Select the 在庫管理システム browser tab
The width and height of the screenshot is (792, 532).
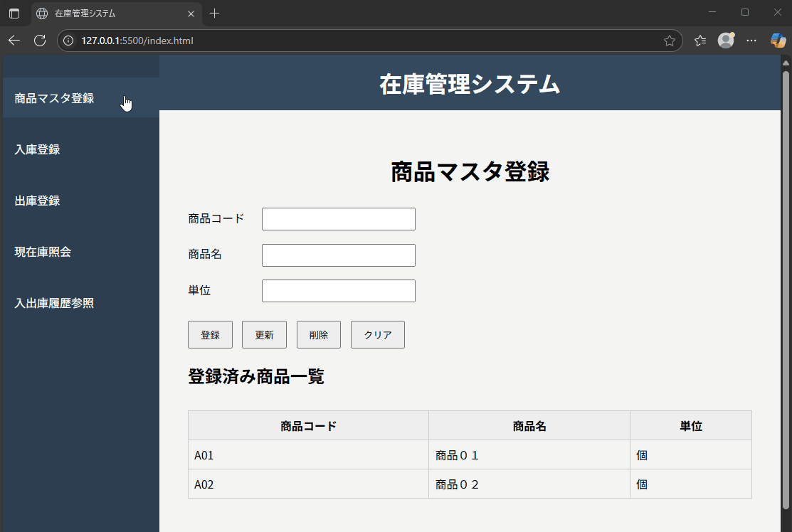point(117,14)
